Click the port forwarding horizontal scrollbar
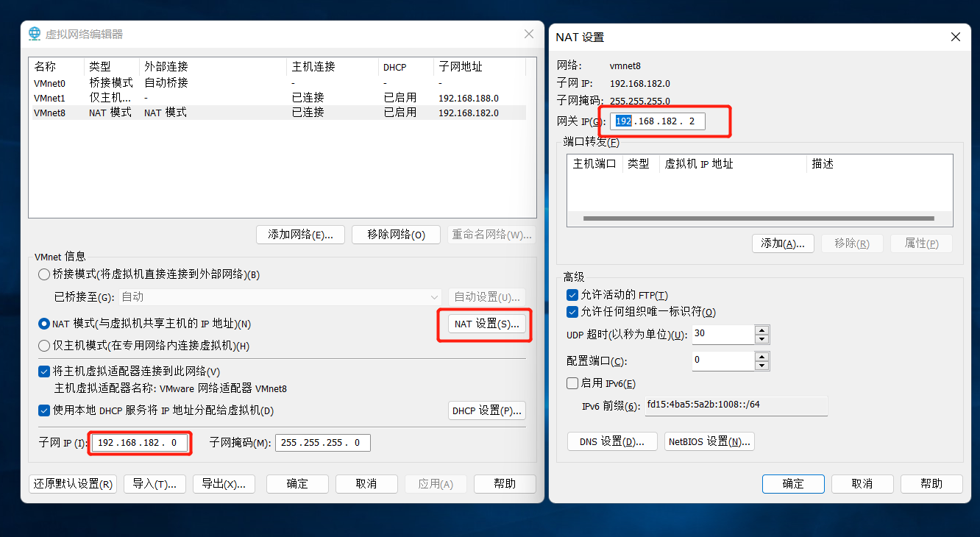980x537 pixels. click(x=759, y=218)
